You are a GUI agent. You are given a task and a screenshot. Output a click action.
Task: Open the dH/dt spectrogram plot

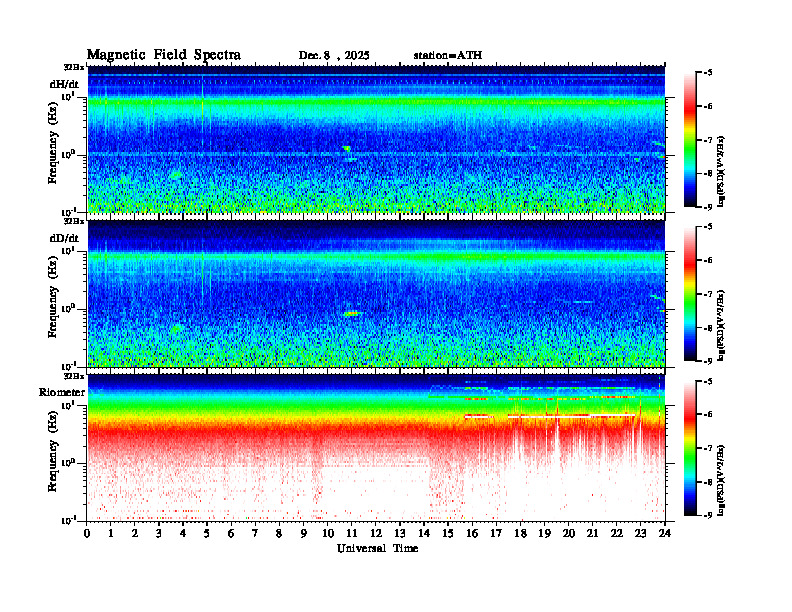(x=376, y=139)
